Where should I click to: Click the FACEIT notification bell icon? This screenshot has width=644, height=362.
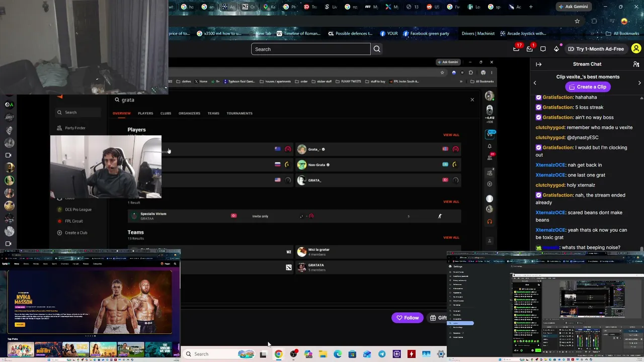(x=490, y=146)
